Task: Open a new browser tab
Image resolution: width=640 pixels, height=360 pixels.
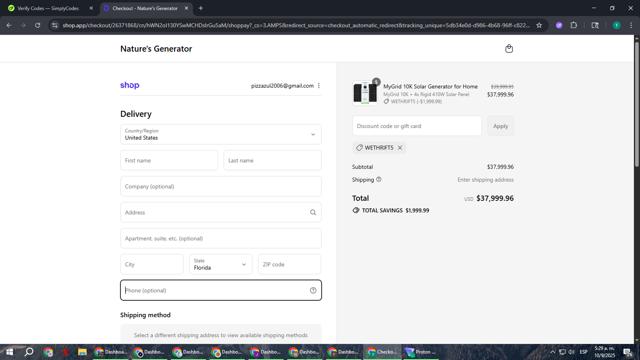Action: click(200, 8)
